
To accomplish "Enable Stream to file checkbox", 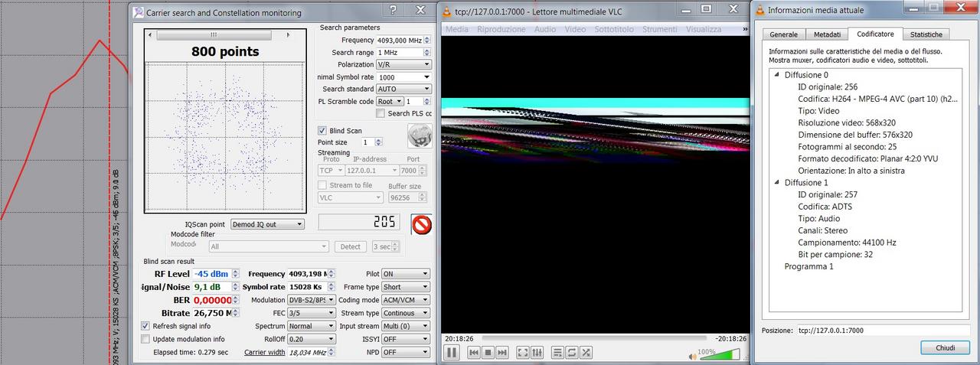I will click(x=322, y=185).
